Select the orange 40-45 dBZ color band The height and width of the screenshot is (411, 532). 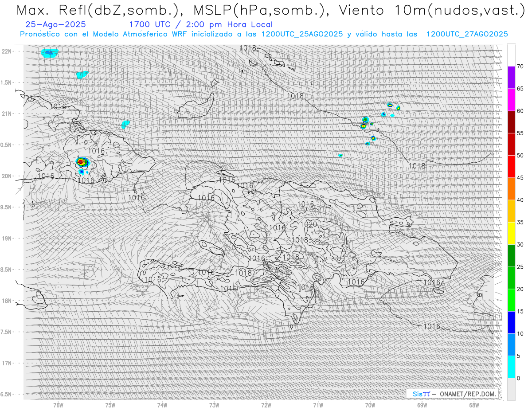click(x=511, y=188)
